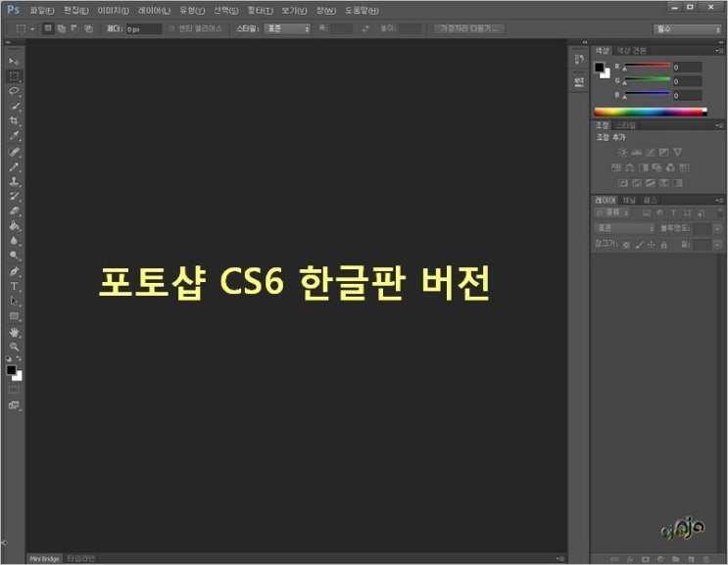Open the Layers panel flyout menu

719,201
